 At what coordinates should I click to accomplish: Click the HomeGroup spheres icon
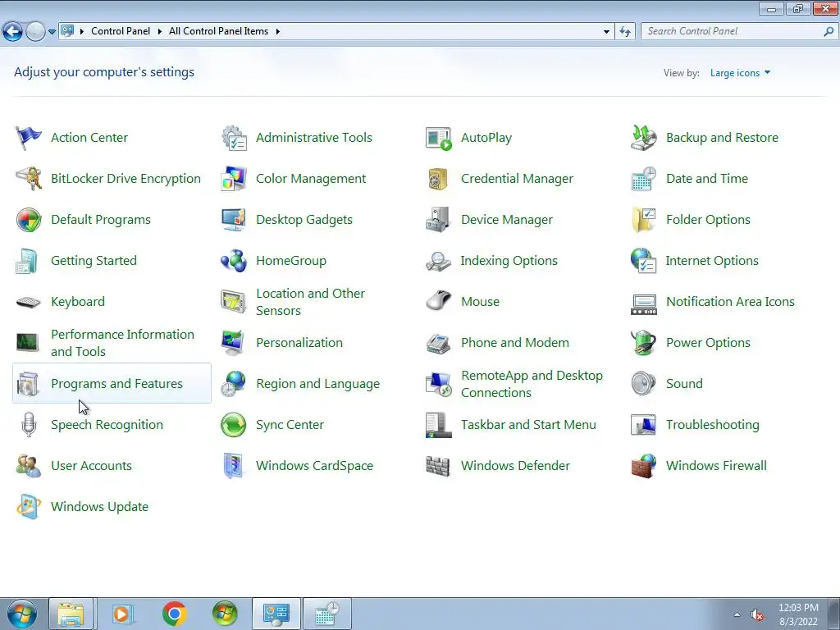coord(234,261)
